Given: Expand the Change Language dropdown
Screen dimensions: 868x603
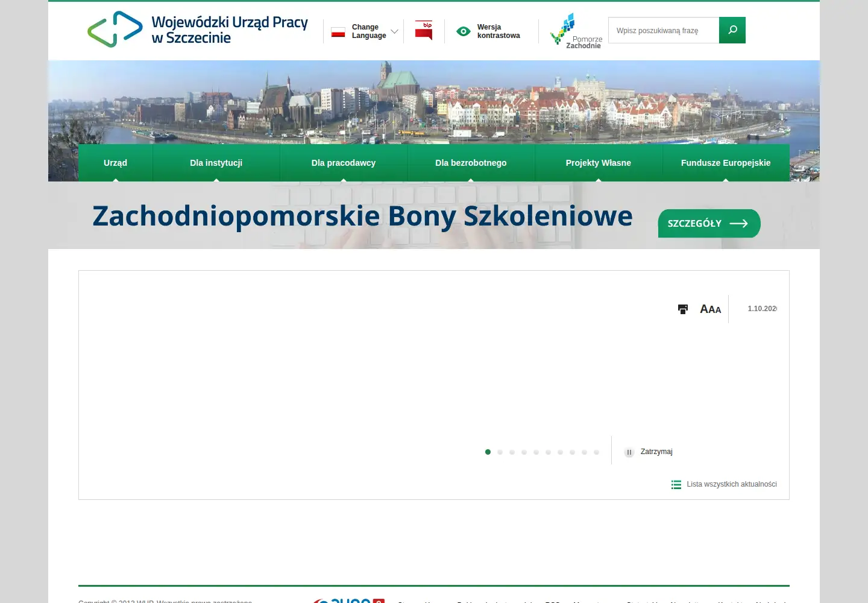Looking at the screenshot, I should [375, 31].
